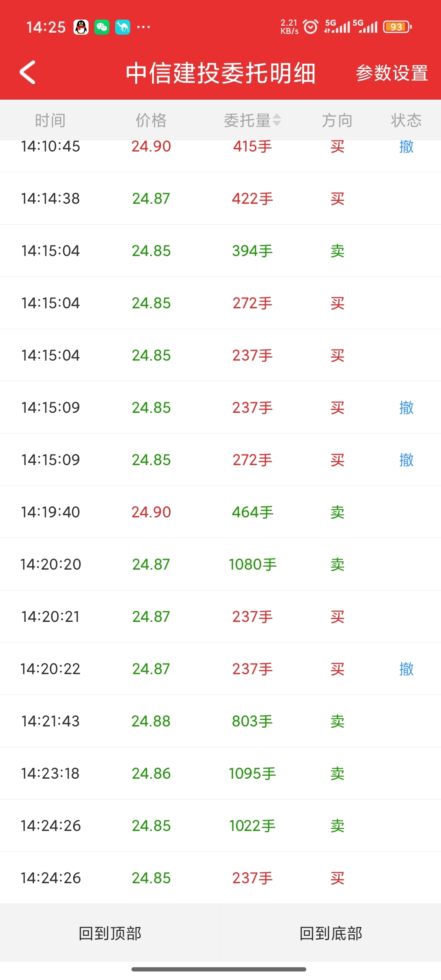
Task: Sort by 委托量 using sort arrows
Action: click(277, 120)
